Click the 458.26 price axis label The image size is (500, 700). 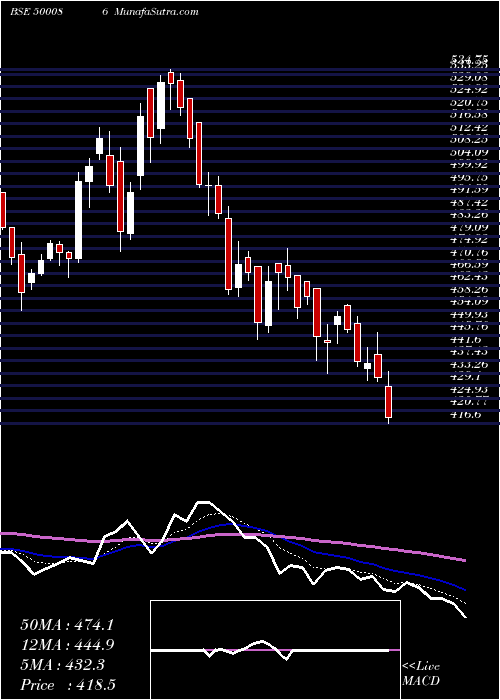click(469, 290)
